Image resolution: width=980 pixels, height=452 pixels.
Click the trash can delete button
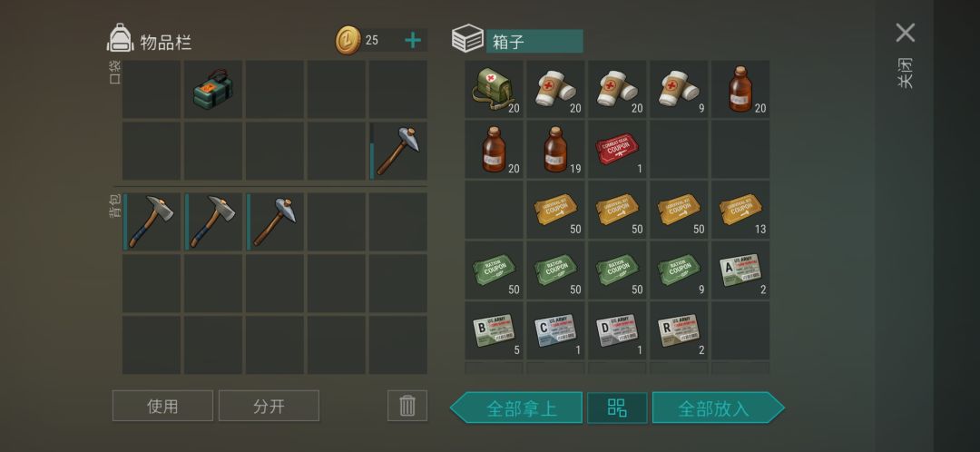pos(407,406)
